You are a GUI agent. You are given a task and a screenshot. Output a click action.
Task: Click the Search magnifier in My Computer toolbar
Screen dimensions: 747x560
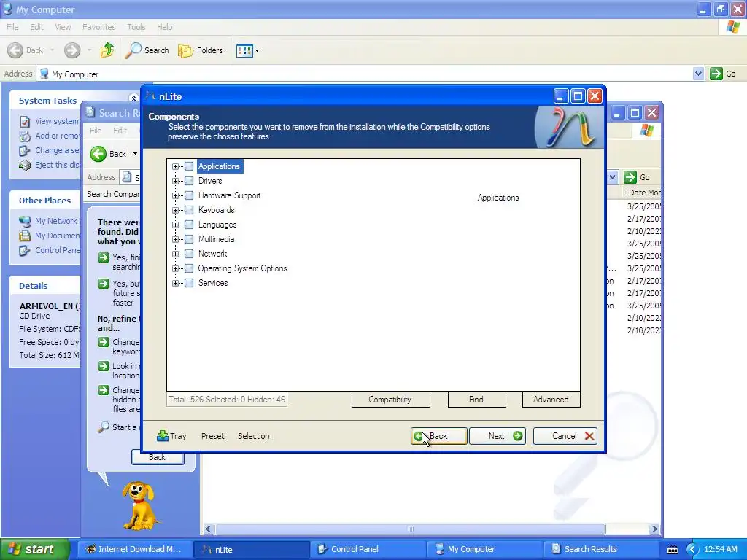coord(133,50)
